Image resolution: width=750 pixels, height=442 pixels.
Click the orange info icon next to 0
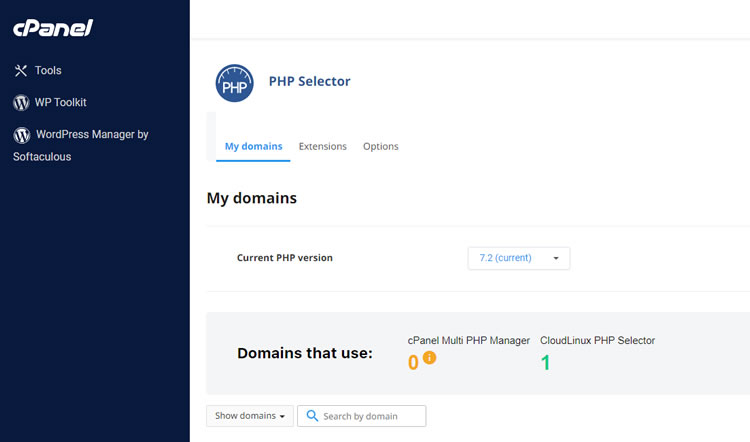[430, 357]
